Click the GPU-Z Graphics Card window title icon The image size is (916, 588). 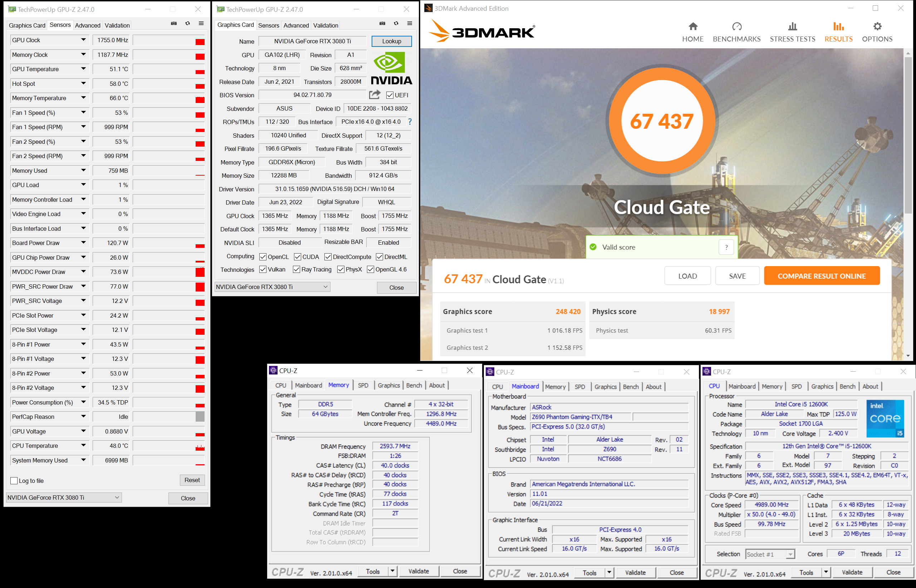220,9
